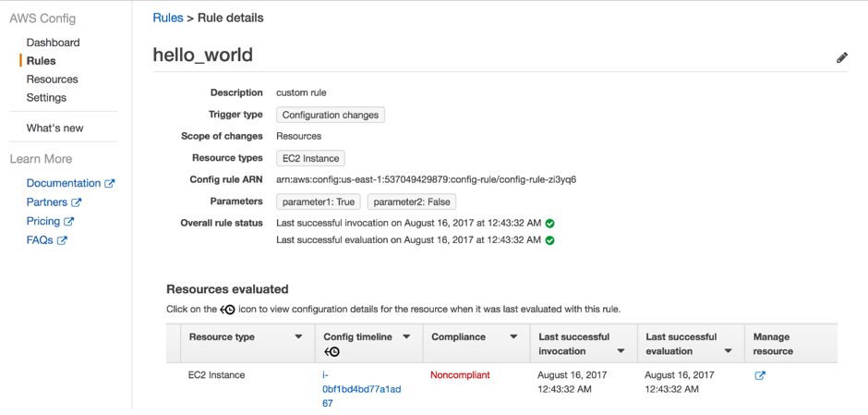The width and height of the screenshot is (868, 415).
Task: Select Rules in the sidebar
Action: click(x=41, y=61)
